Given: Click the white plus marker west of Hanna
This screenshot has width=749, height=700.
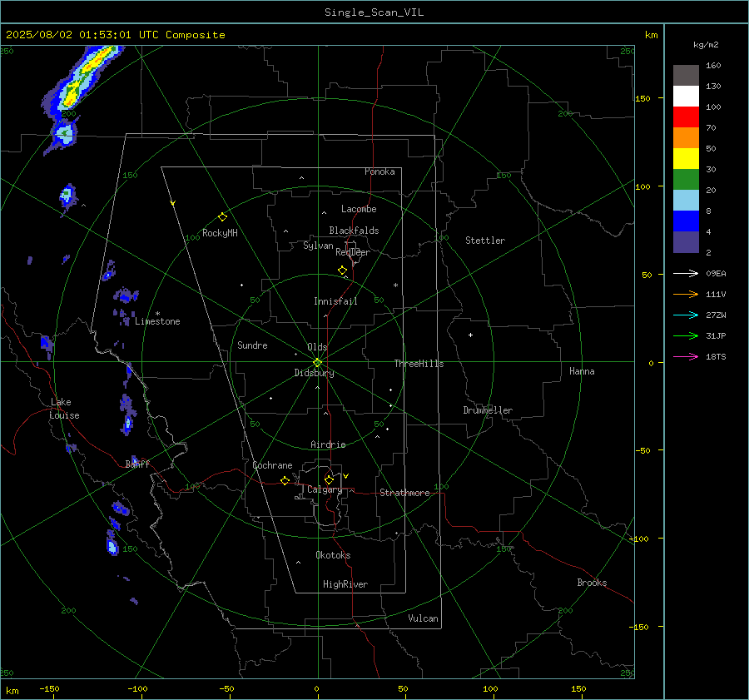Looking at the screenshot, I should (470, 335).
